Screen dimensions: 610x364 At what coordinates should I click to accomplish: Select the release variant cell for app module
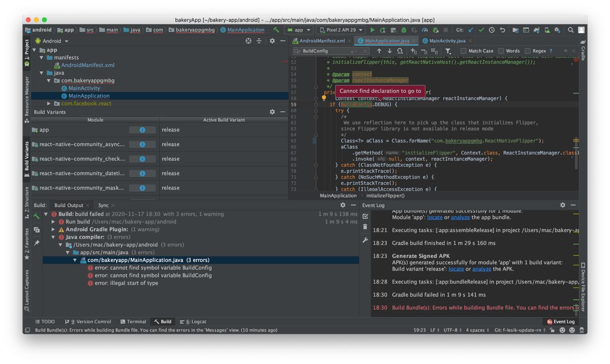click(x=224, y=130)
